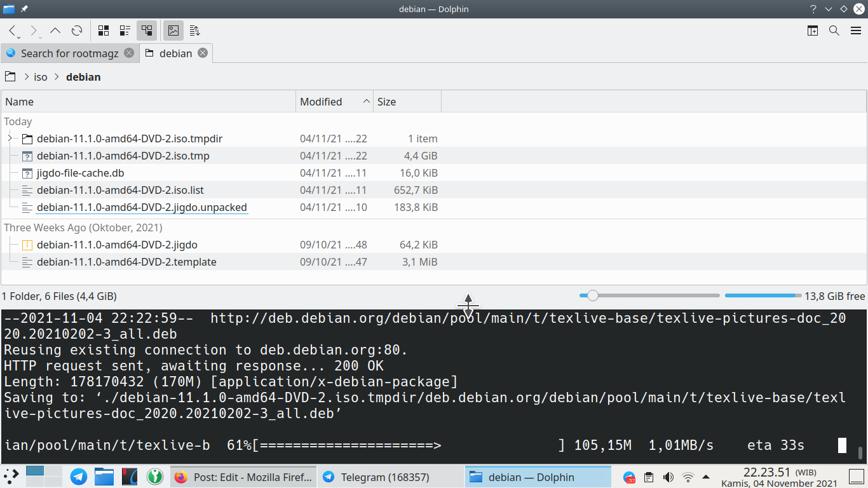Select the debian-11.1.0-amd64-DVD-2.iso.tmpdir folder
The width and height of the screenshot is (868, 488).
130,139
